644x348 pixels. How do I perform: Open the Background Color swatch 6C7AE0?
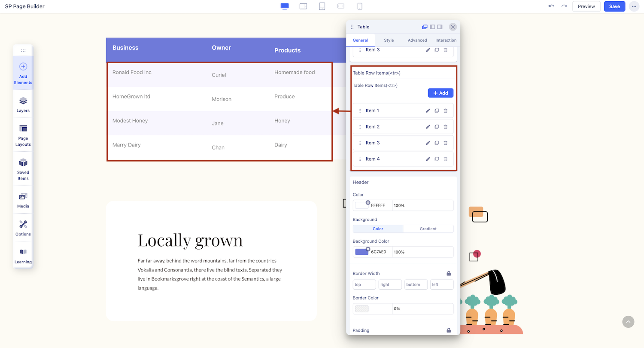(361, 252)
